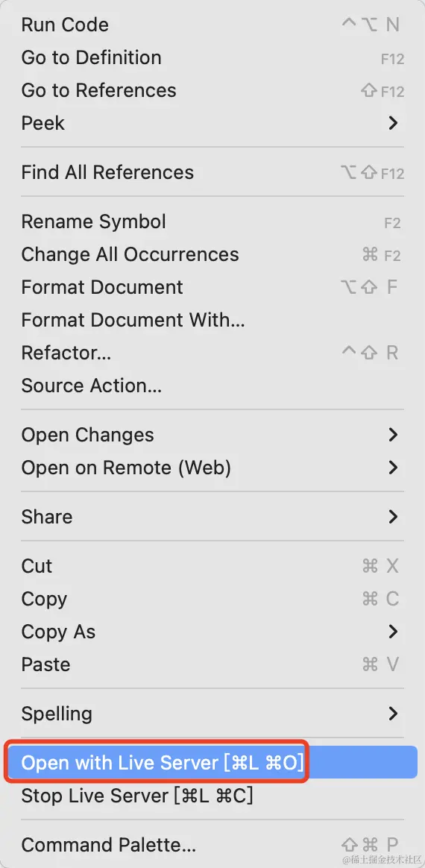Viewport: 425px width, 868px height.
Task: Expand the Open Changes submenu chevron
Action: pos(393,435)
